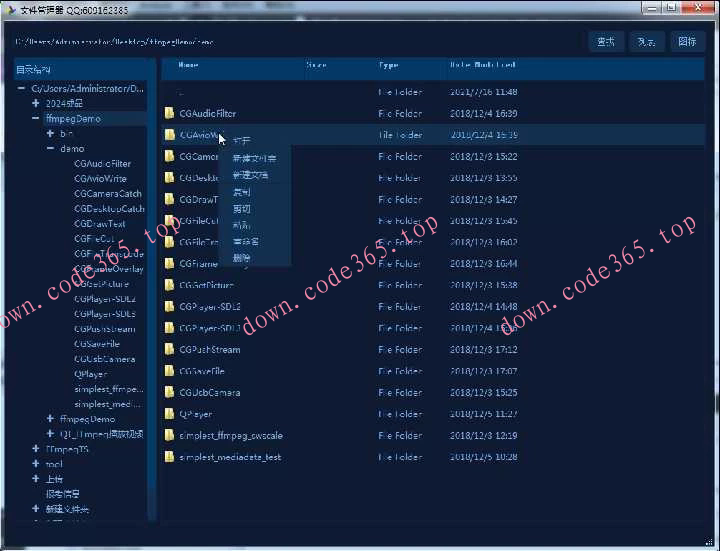The height and width of the screenshot is (551, 720).
Task: Expand the 2024 folder in directory tree
Action: (36, 104)
